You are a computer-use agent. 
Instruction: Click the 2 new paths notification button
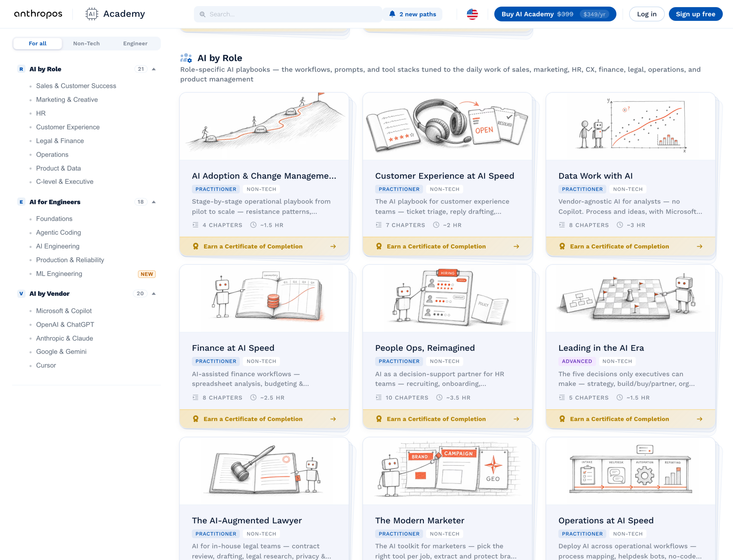(x=412, y=14)
